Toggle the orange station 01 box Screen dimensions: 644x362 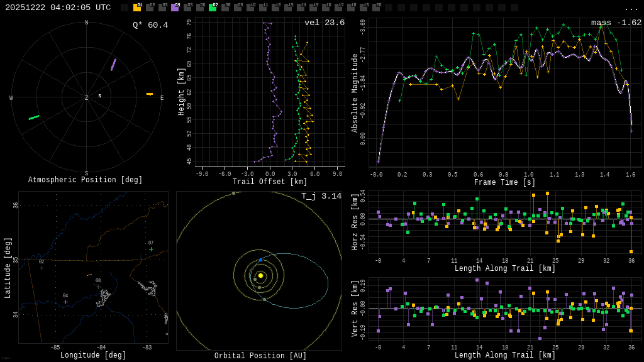click(x=137, y=8)
